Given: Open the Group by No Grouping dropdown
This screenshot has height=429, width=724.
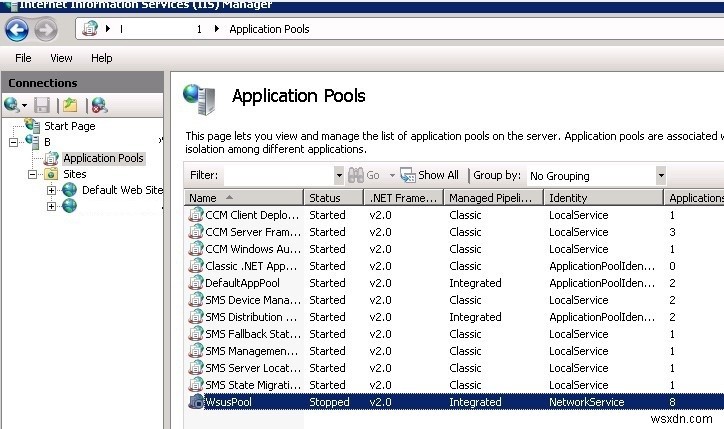Looking at the screenshot, I should pos(661,175).
